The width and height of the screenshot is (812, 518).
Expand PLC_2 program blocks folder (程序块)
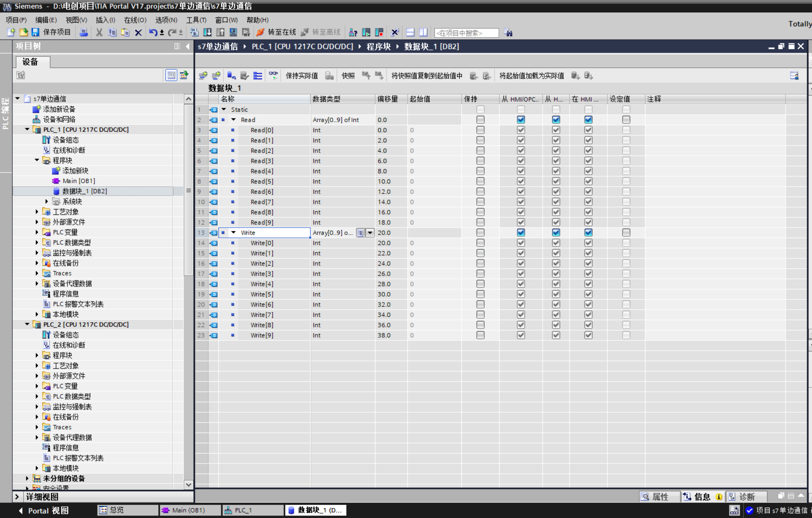coord(37,355)
